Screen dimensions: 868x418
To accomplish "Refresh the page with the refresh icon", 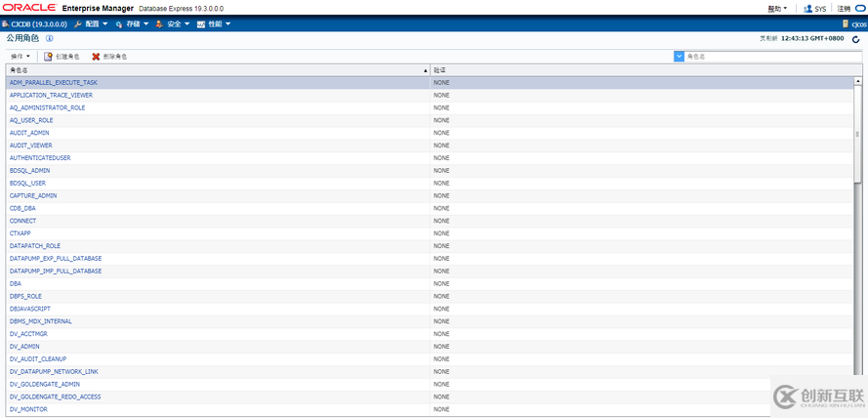I will (x=856, y=39).
